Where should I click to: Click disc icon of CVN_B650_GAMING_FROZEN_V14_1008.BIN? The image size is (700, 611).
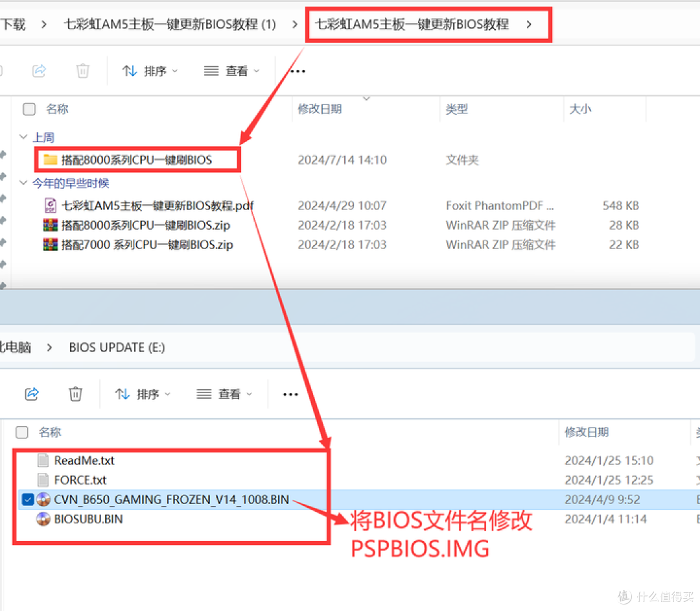[43, 499]
